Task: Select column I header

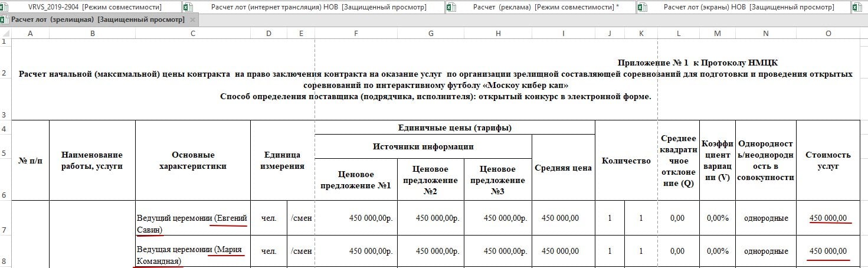Action: [x=564, y=34]
